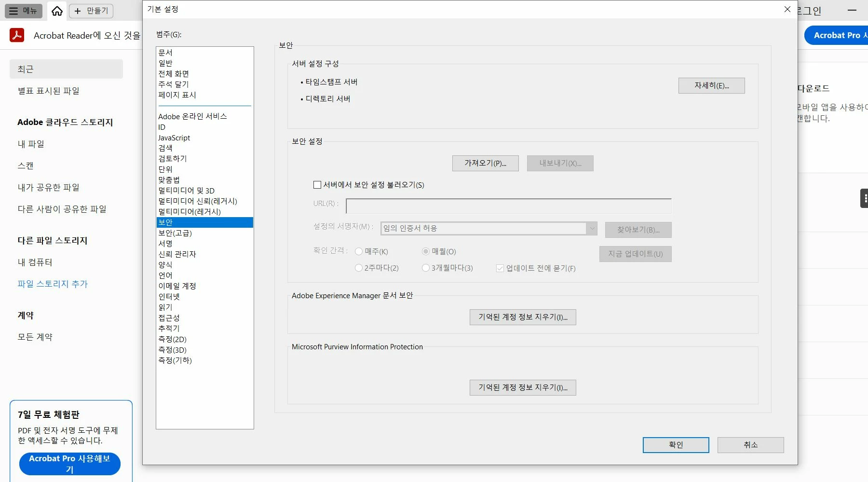Go to the Home icon
This screenshot has width=868, height=482.
tap(57, 11)
